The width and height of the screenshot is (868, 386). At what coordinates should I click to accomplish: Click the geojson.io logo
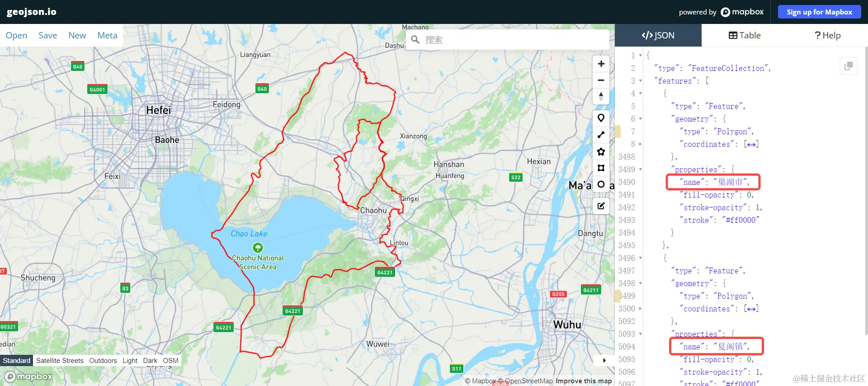pyautogui.click(x=32, y=12)
